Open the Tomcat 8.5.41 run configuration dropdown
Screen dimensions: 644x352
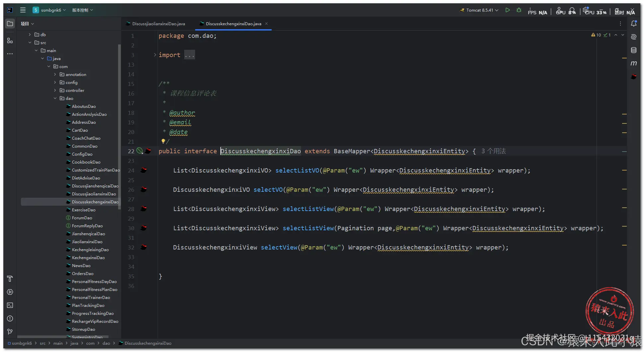click(479, 10)
